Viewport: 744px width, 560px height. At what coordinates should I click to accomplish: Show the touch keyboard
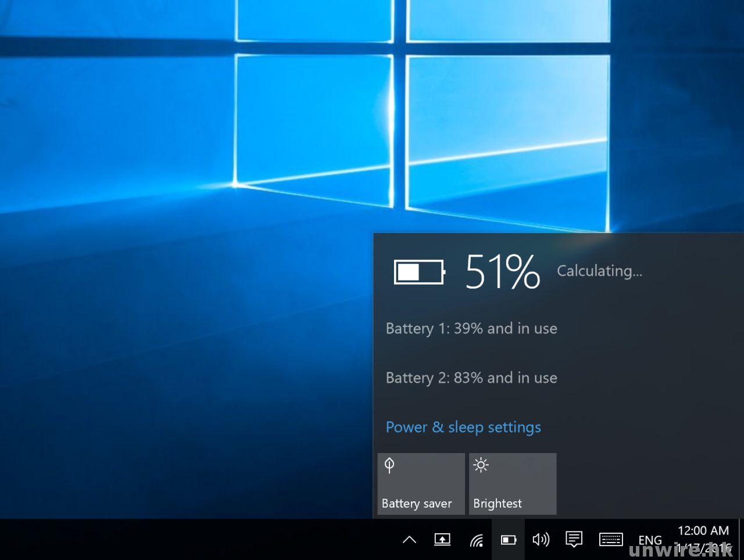point(610,540)
